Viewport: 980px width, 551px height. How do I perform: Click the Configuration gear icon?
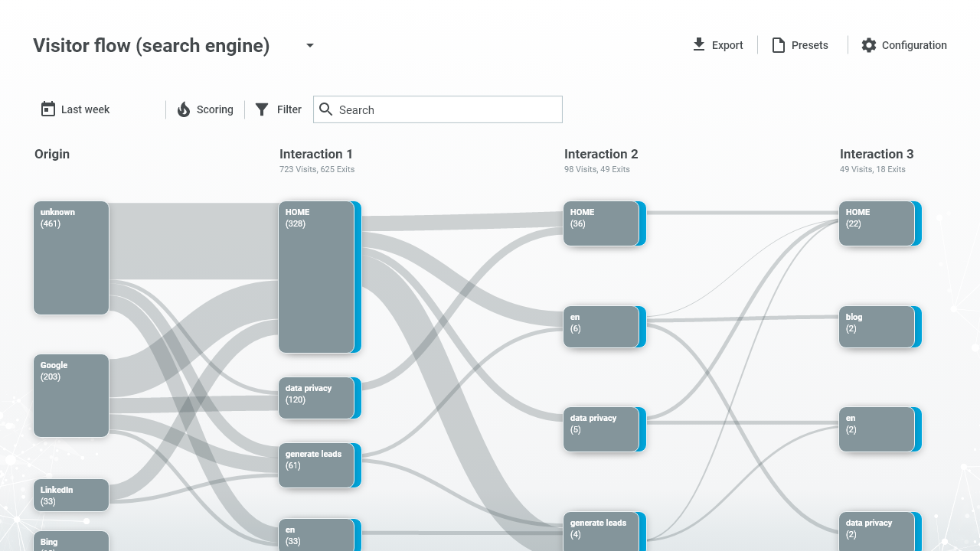868,45
